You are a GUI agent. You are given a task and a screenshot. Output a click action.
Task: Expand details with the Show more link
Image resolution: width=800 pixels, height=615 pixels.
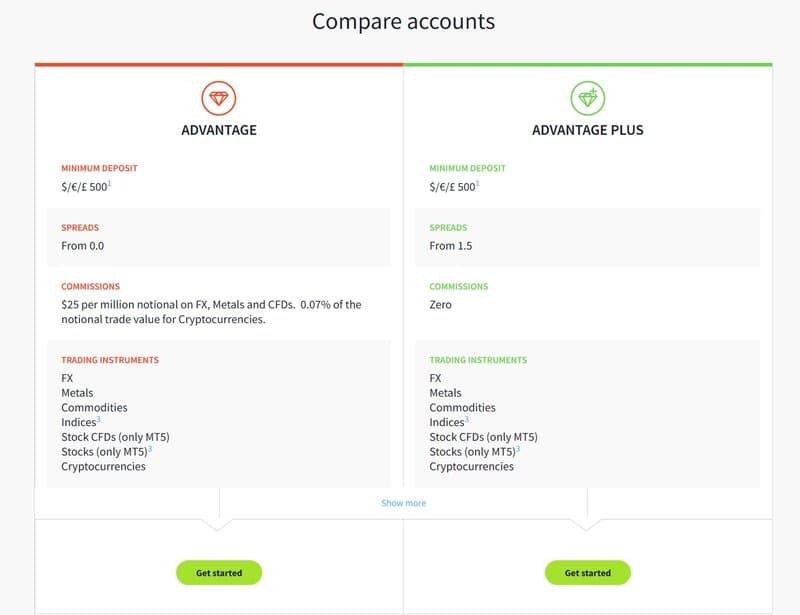tap(402, 503)
